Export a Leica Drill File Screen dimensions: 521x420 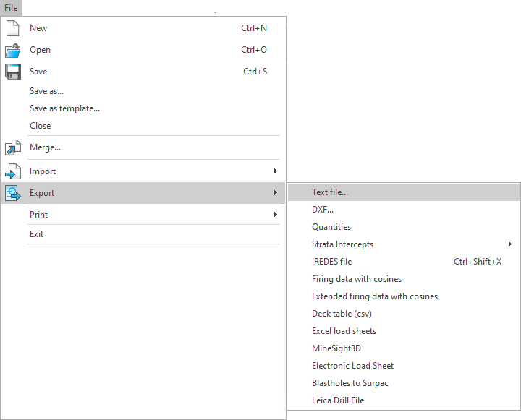(403, 400)
